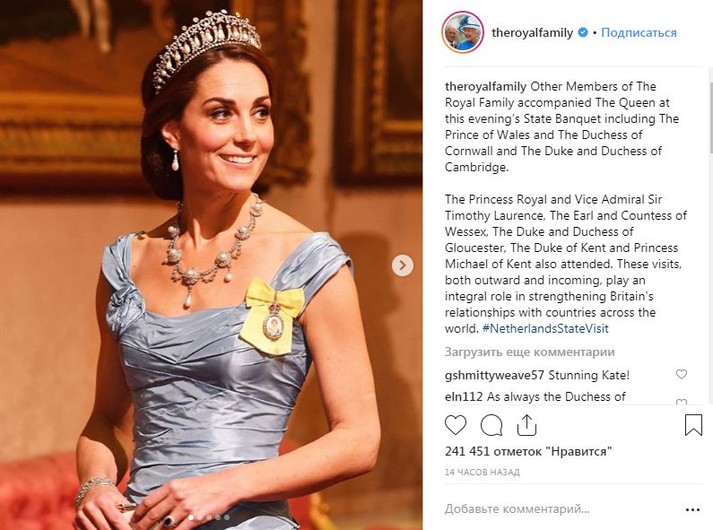The image size is (713, 530).
Task: Open comments via the speech bubble icon
Action: (x=491, y=425)
